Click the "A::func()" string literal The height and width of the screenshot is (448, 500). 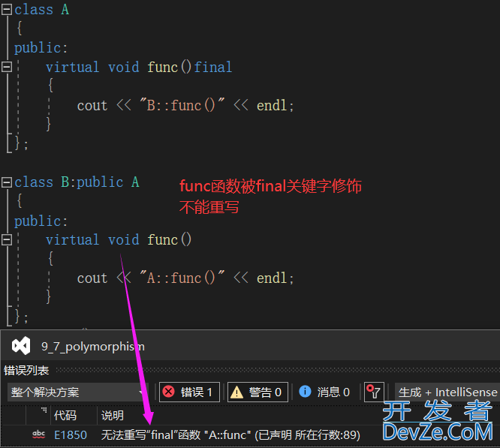182,278
